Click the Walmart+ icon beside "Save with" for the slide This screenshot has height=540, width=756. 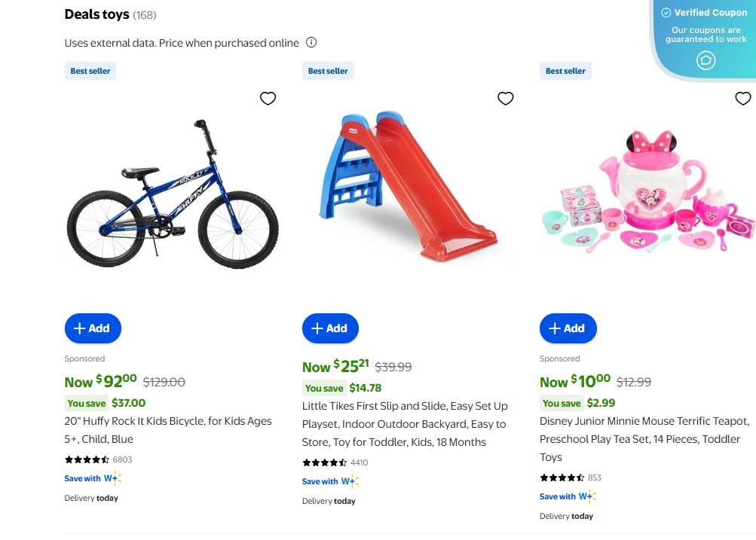tap(348, 481)
